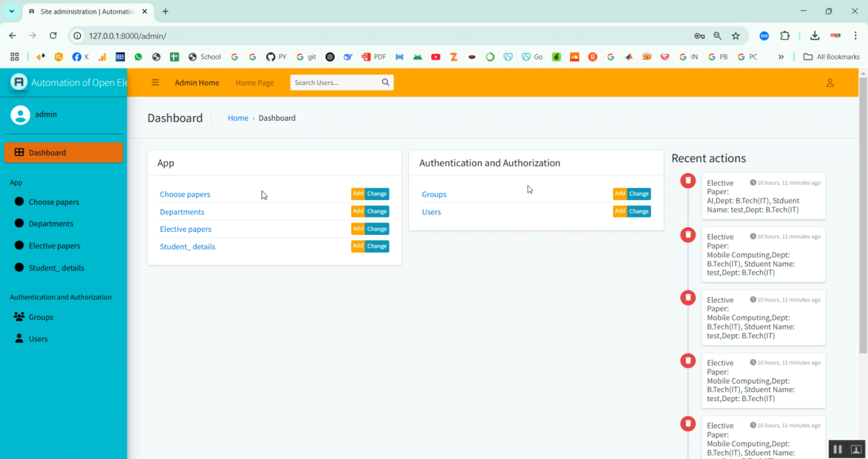Click the app logo icon in sidebar header

click(x=19, y=82)
